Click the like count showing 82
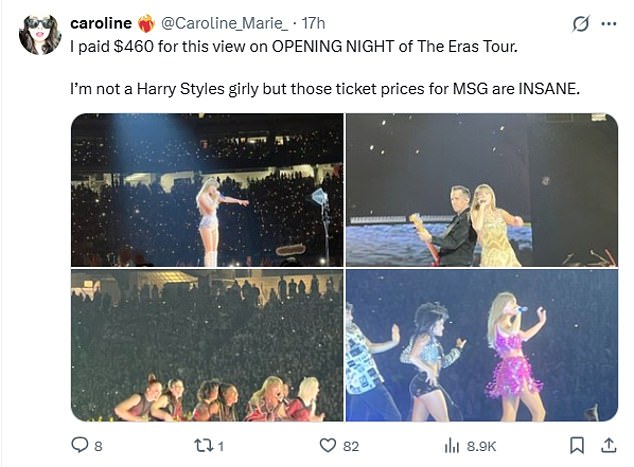Viewport: 634px width, 467px height. (x=350, y=446)
